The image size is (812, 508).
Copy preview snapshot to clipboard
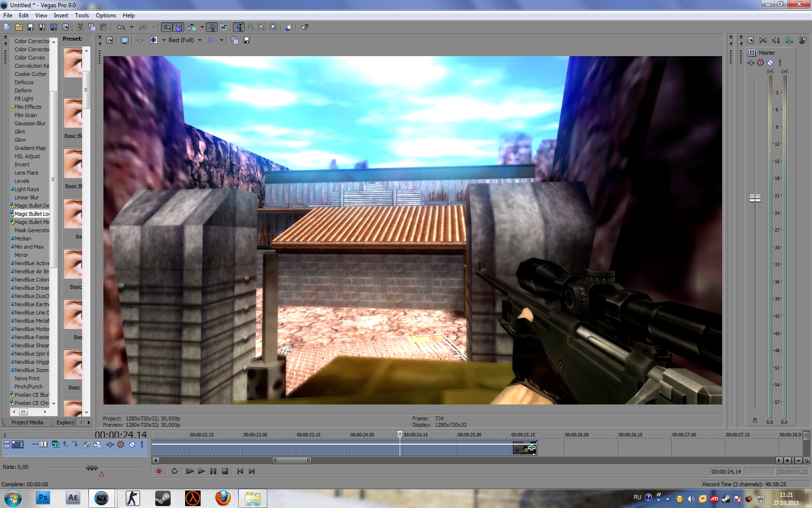point(234,40)
